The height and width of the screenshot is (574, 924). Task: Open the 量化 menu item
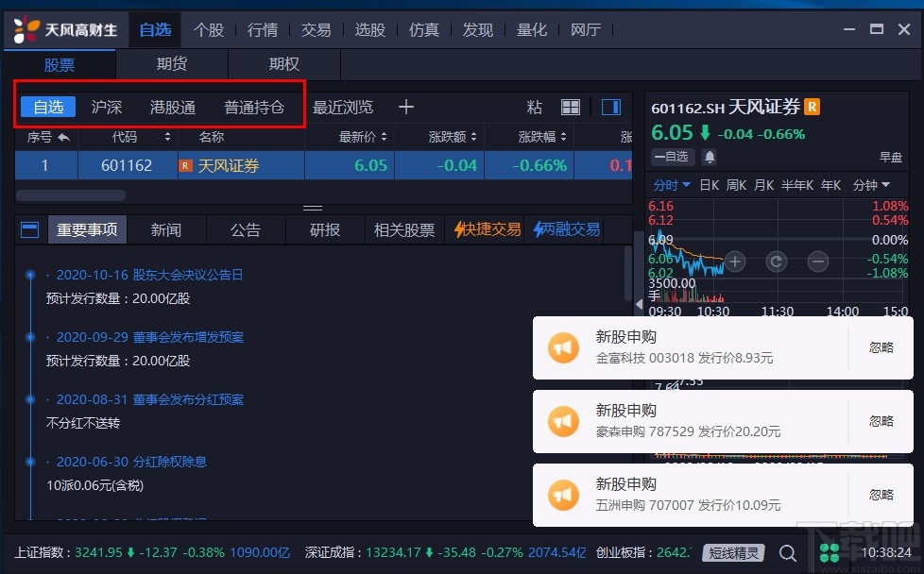pyautogui.click(x=532, y=29)
